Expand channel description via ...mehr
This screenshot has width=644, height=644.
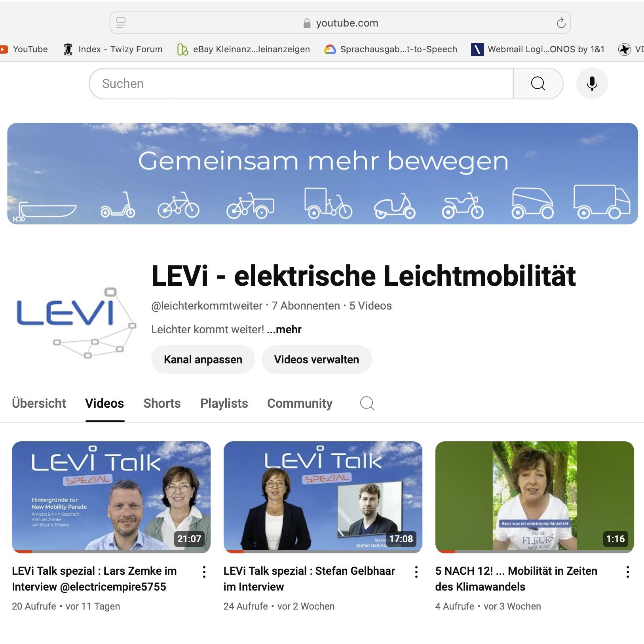pyautogui.click(x=284, y=329)
